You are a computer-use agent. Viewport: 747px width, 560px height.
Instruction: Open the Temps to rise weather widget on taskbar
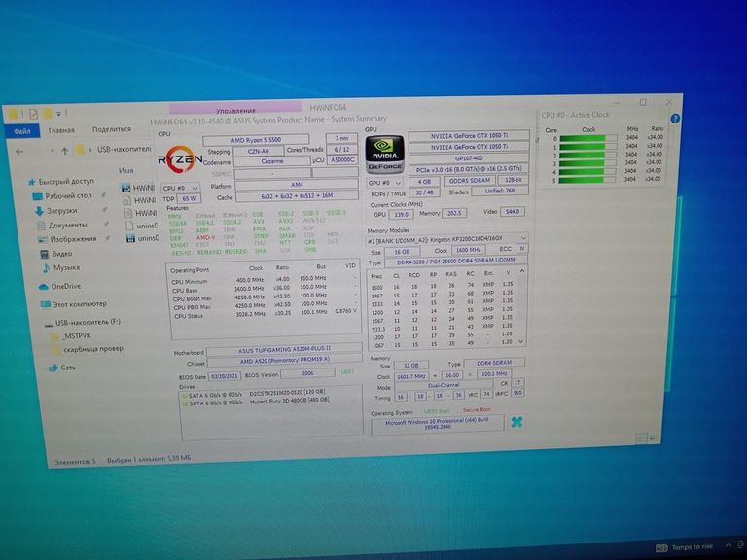coord(685,547)
